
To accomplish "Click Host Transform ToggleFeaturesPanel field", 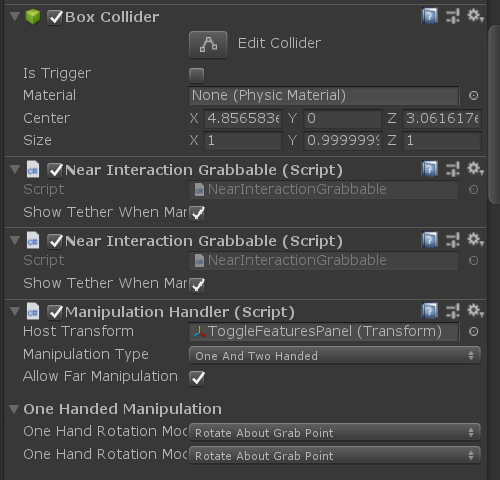I will point(323,332).
